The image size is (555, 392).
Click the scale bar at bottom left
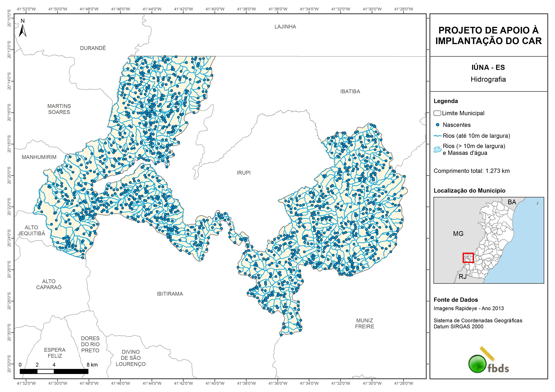(54, 371)
